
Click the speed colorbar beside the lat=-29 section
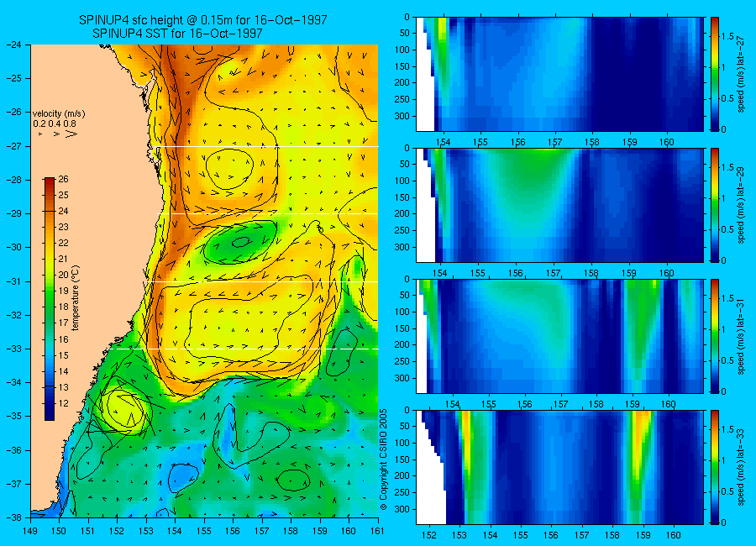714,205
